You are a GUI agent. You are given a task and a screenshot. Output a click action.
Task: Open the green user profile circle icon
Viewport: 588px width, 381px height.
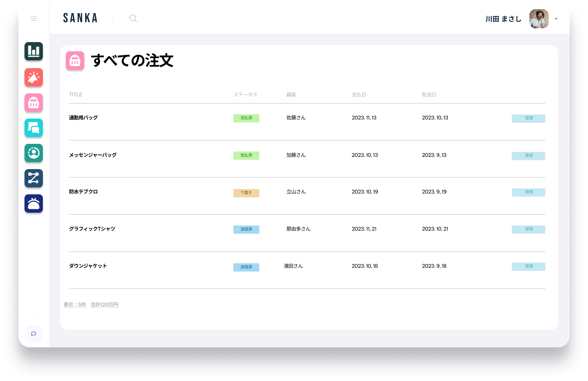click(x=34, y=153)
